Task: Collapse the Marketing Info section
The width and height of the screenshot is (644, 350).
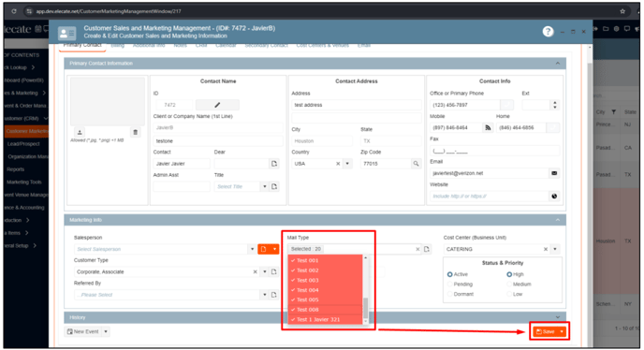Action: [557, 220]
